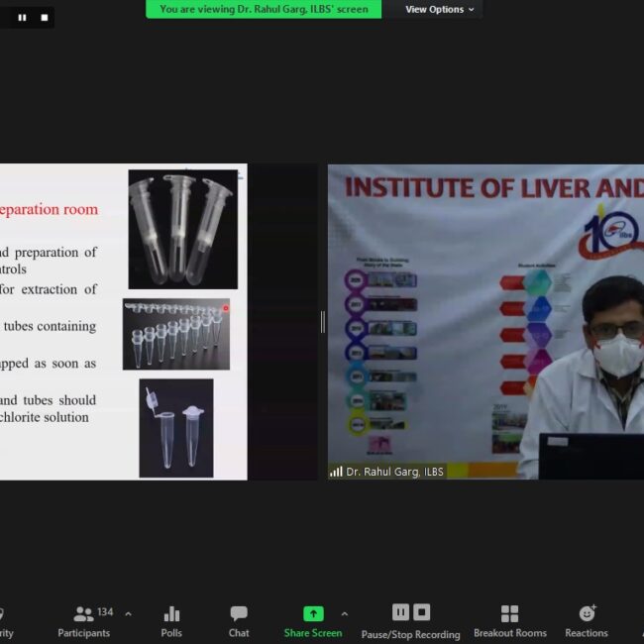Click the three centrifuge tubes image on slide
This screenshot has height=644, width=644.
[182, 229]
